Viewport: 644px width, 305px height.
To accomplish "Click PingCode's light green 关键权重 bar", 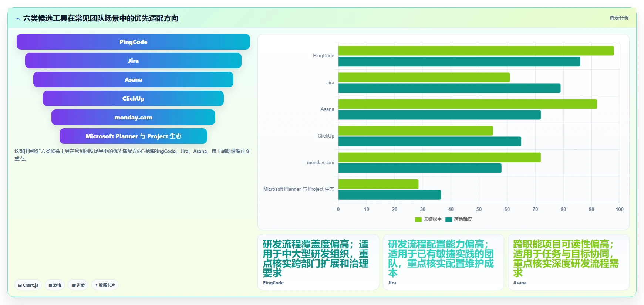I will click(x=476, y=51).
